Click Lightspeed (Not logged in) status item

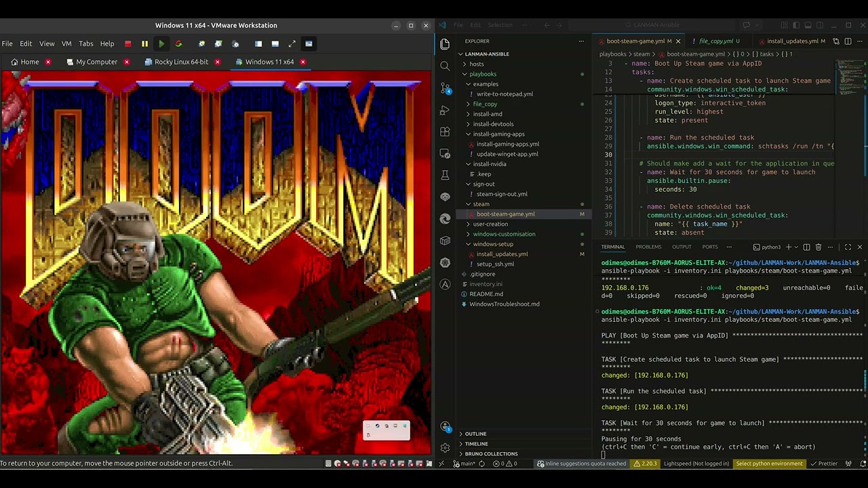point(696,464)
